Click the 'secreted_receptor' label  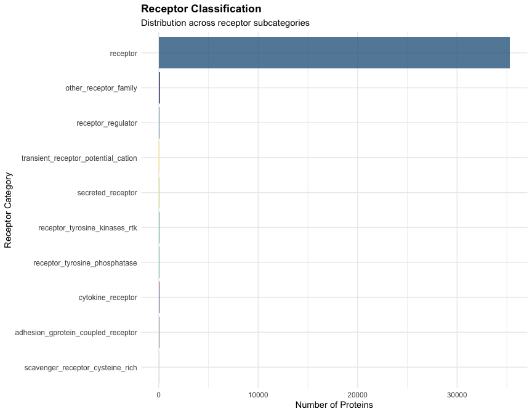tap(107, 193)
